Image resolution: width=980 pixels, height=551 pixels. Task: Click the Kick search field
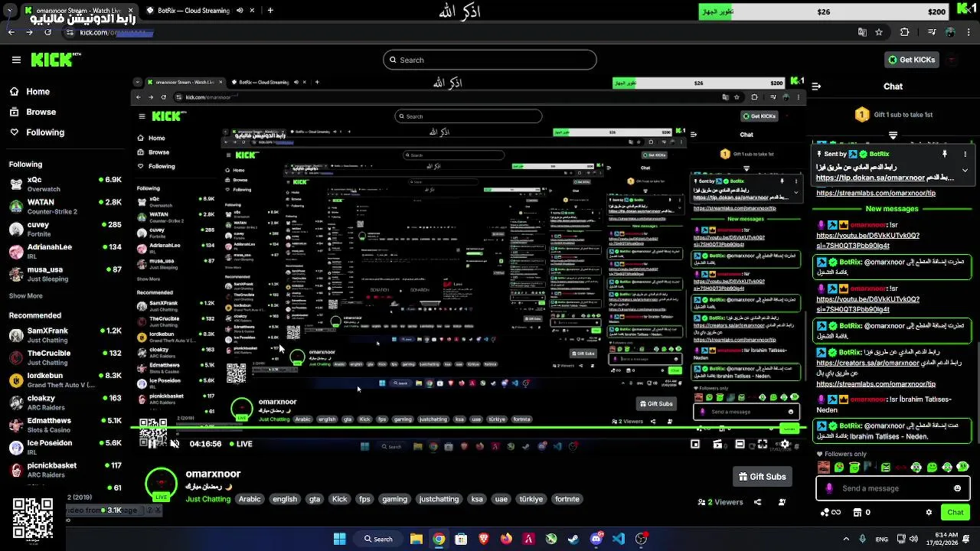coord(490,60)
